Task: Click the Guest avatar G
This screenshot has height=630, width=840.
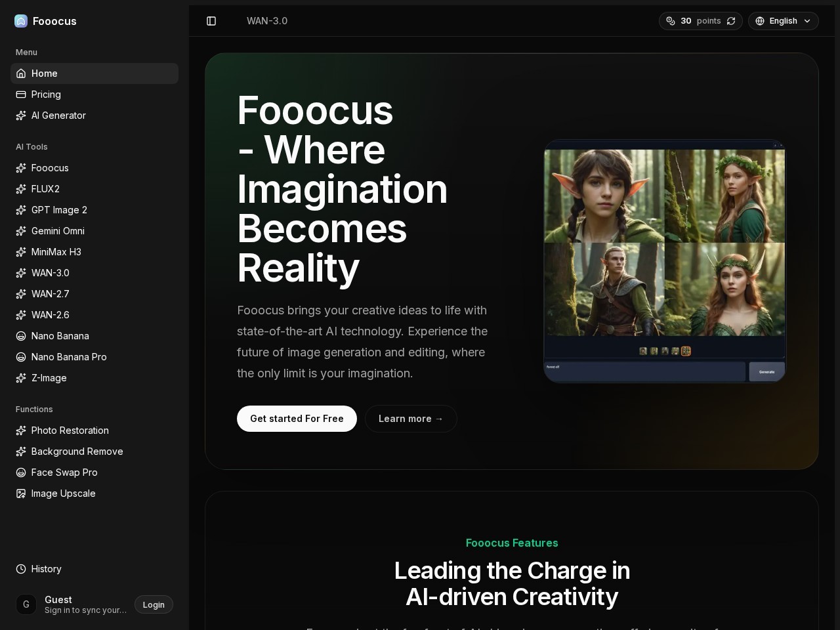Action: (x=26, y=604)
